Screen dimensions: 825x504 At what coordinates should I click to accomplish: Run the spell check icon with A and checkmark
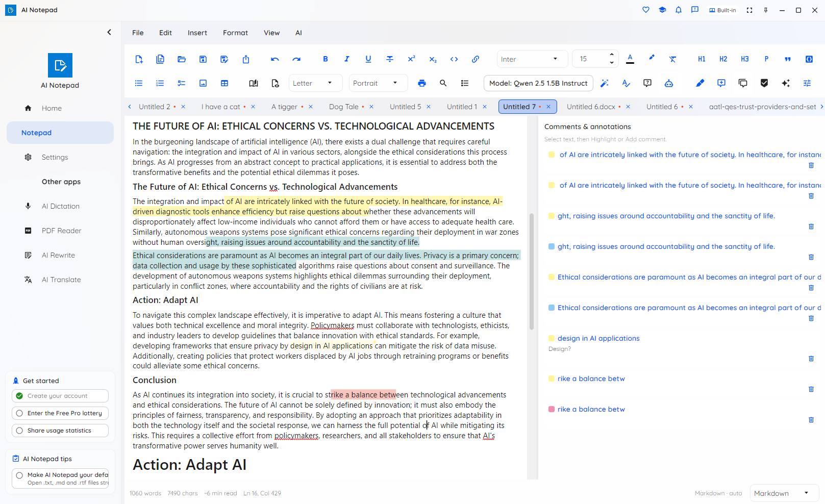click(626, 83)
